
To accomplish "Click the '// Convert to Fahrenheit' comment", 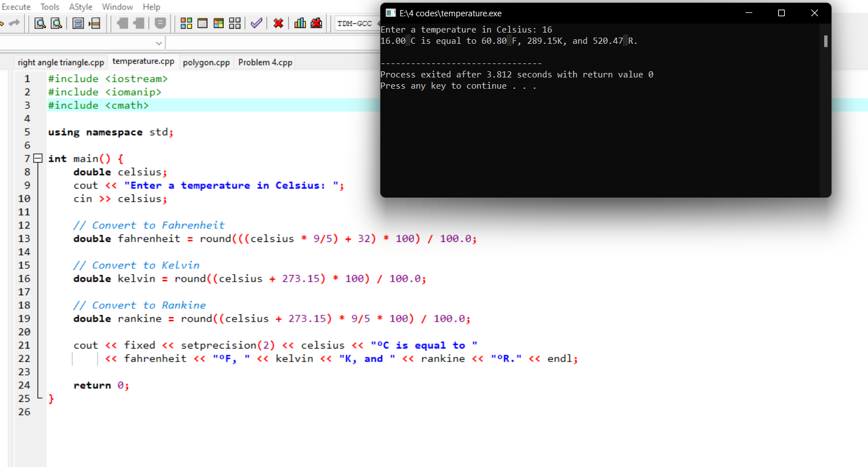I will tap(149, 225).
